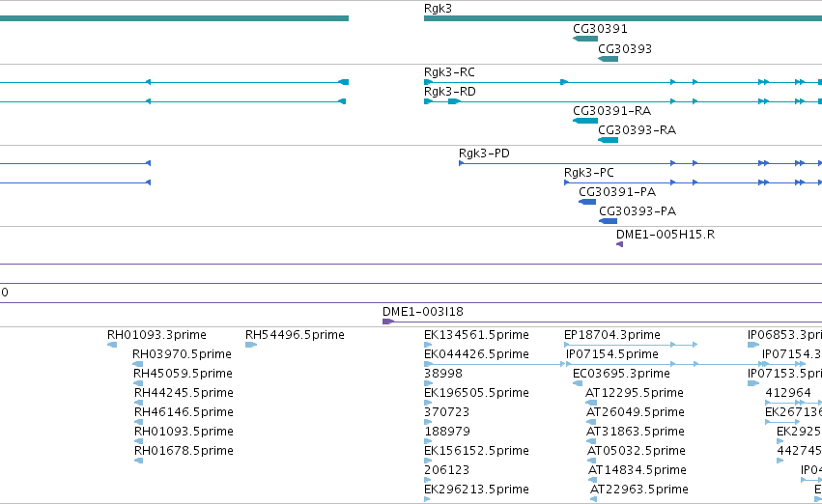Click the EK134561.5prime EST label
Image resolution: width=822 pixels, height=504 pixels.
[x=476, y=335]
